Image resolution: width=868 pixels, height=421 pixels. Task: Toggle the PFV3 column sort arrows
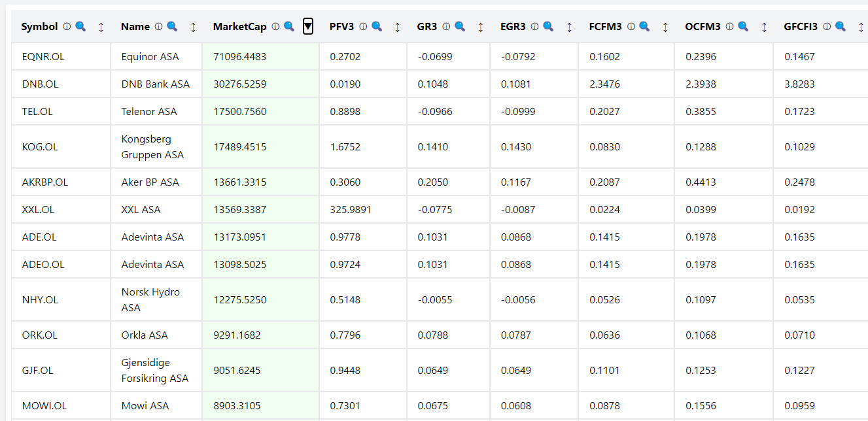coord(397,27)
